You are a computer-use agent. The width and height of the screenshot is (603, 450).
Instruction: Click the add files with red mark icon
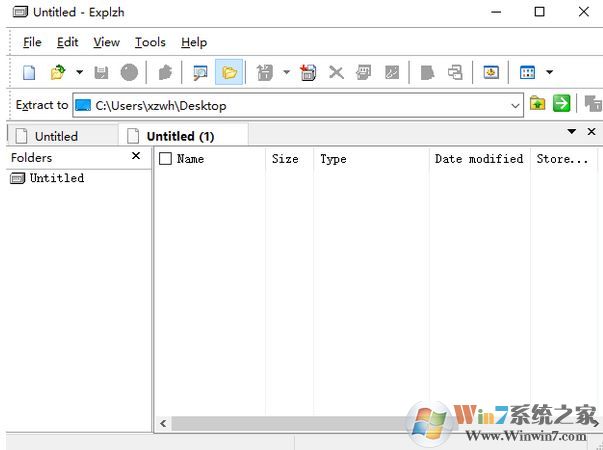point(308,72)
